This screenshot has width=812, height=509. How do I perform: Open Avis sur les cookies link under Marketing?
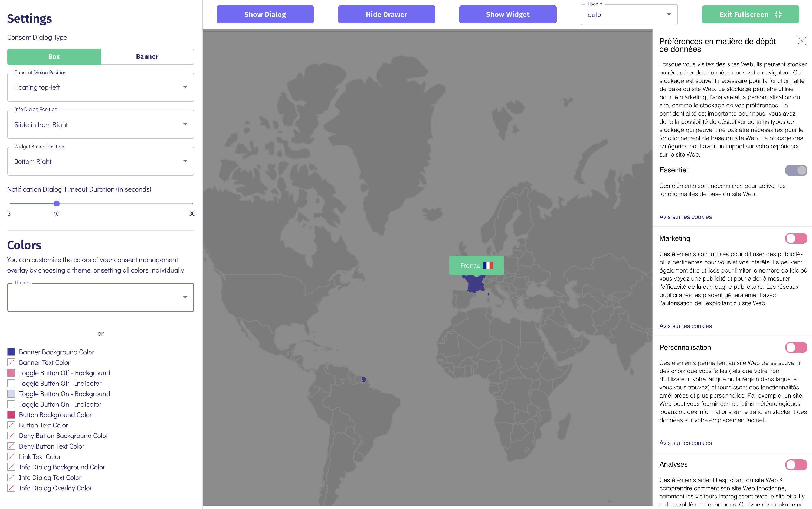[x=685, y=326]
